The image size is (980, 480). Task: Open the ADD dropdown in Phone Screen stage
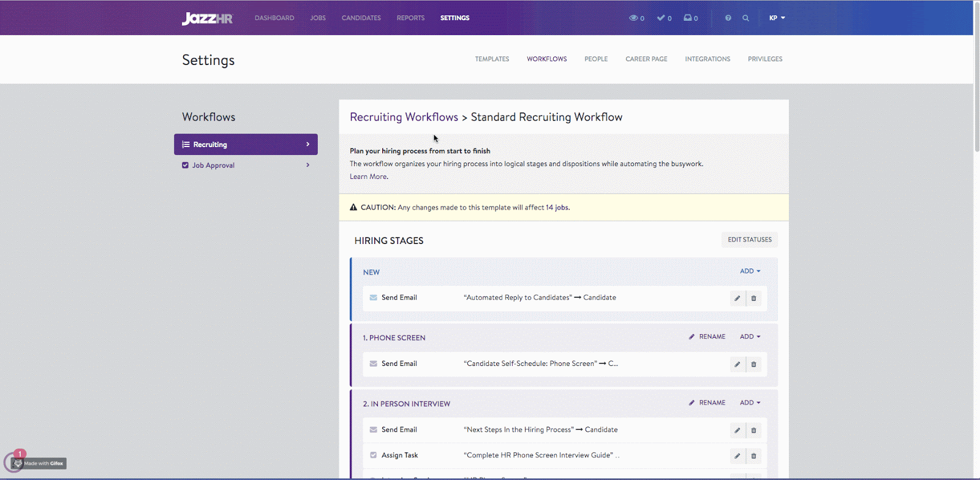[750, 337]
